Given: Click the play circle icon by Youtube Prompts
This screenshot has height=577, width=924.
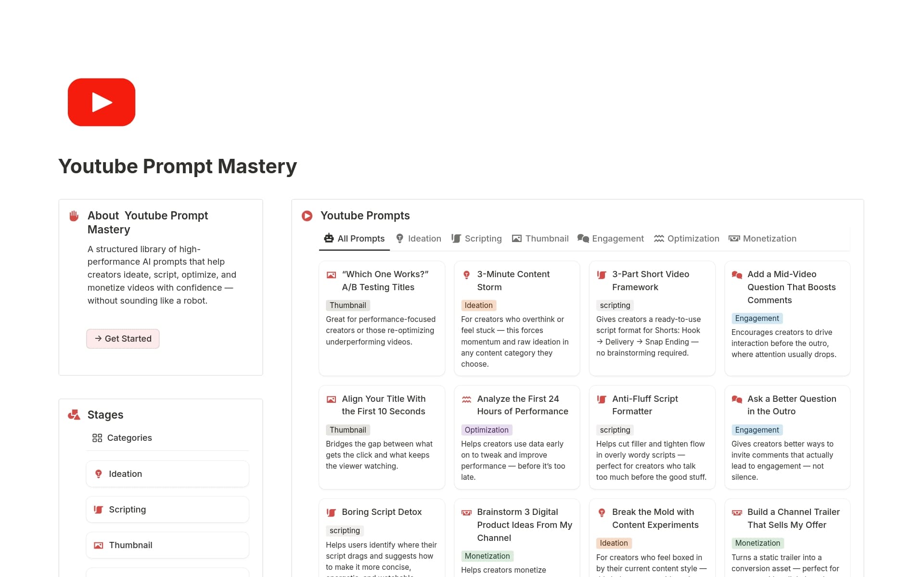Looking at the screenshot, I should (307, 216).
